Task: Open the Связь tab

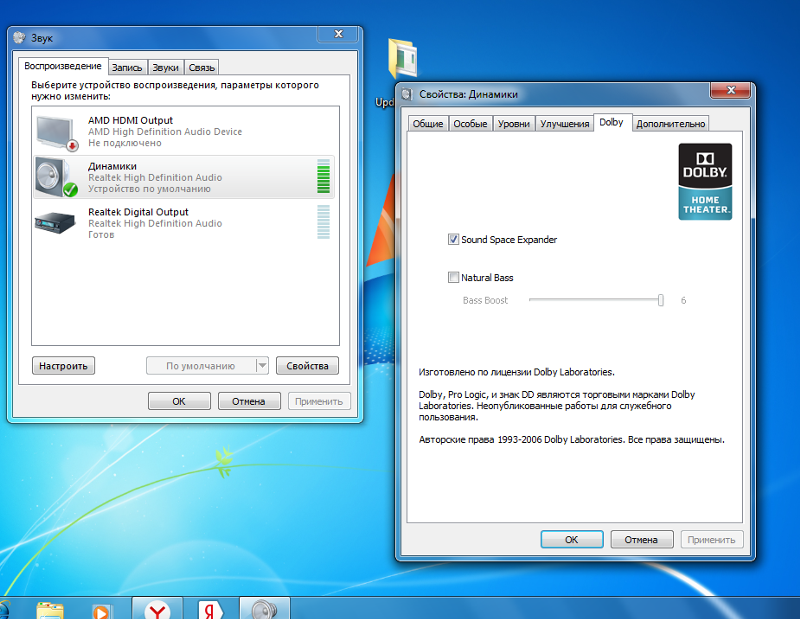Action: [x=202, y=67]
